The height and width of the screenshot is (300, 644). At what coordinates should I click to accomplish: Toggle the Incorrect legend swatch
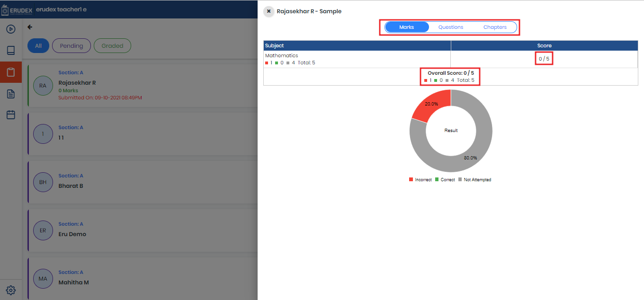click(x=411, y=180)
